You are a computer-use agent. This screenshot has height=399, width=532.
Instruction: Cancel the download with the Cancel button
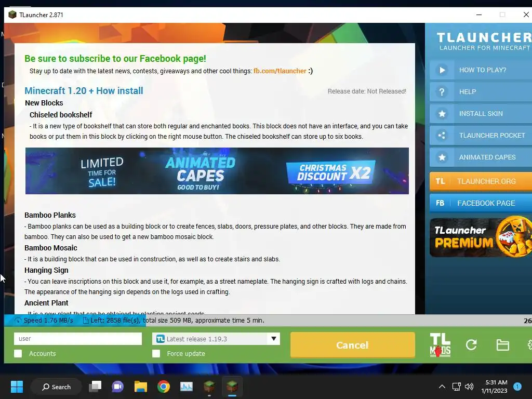353,345
